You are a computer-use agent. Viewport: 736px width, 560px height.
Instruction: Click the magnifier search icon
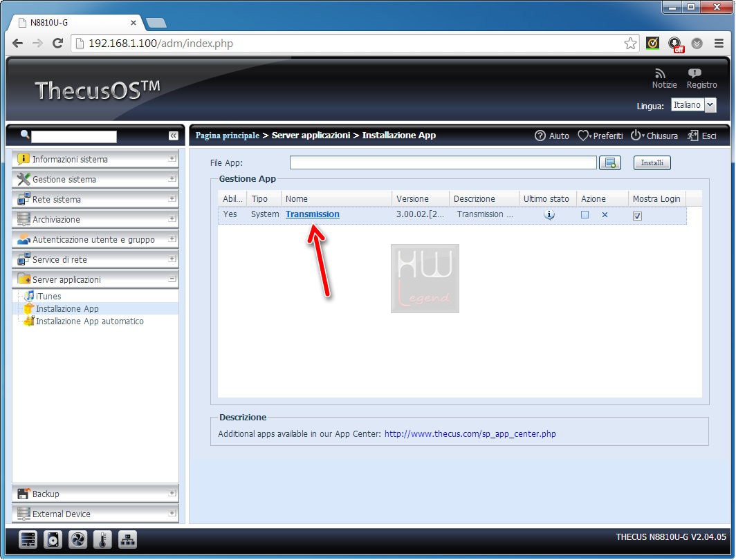point(25,135)
